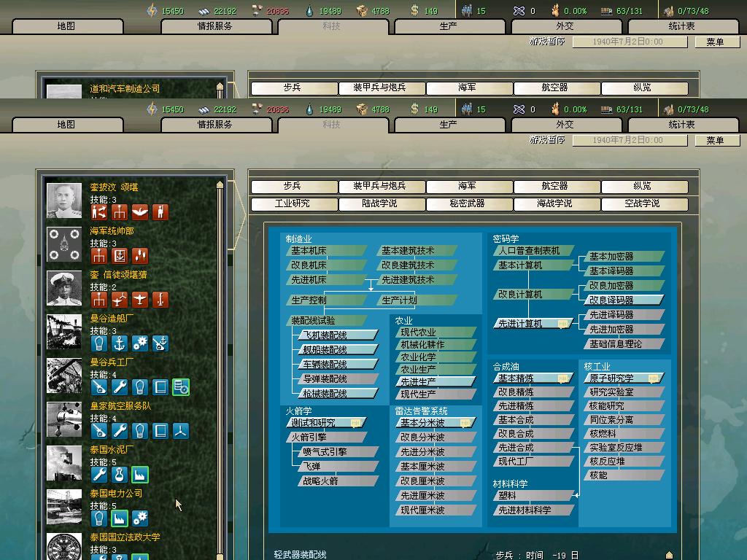Click the factory icon under 泰国电力公司
The width and height of the screenshot is (747, 560).
pos(120,518)
